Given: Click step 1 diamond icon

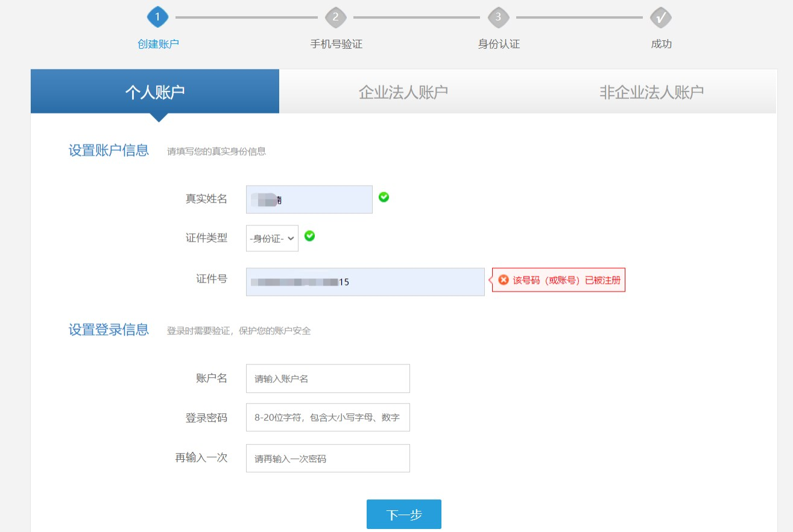Looking at the screenshot, I should click(157, 17).
